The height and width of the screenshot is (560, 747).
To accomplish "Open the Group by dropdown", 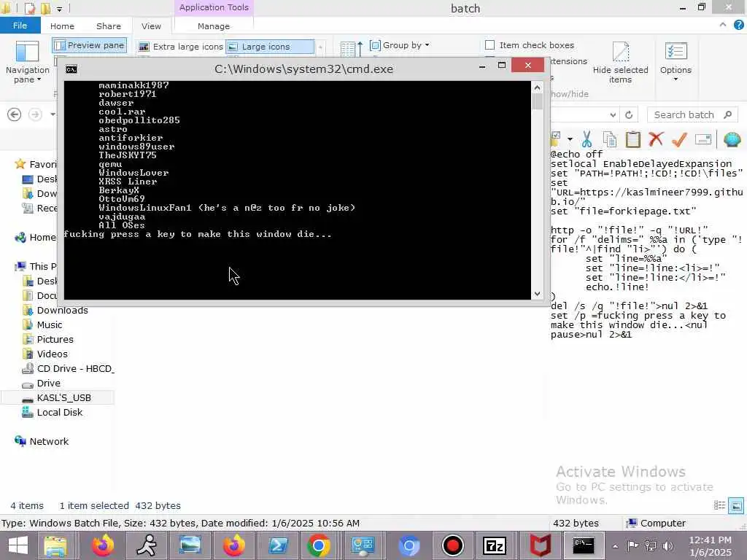I will click(400, 45).
